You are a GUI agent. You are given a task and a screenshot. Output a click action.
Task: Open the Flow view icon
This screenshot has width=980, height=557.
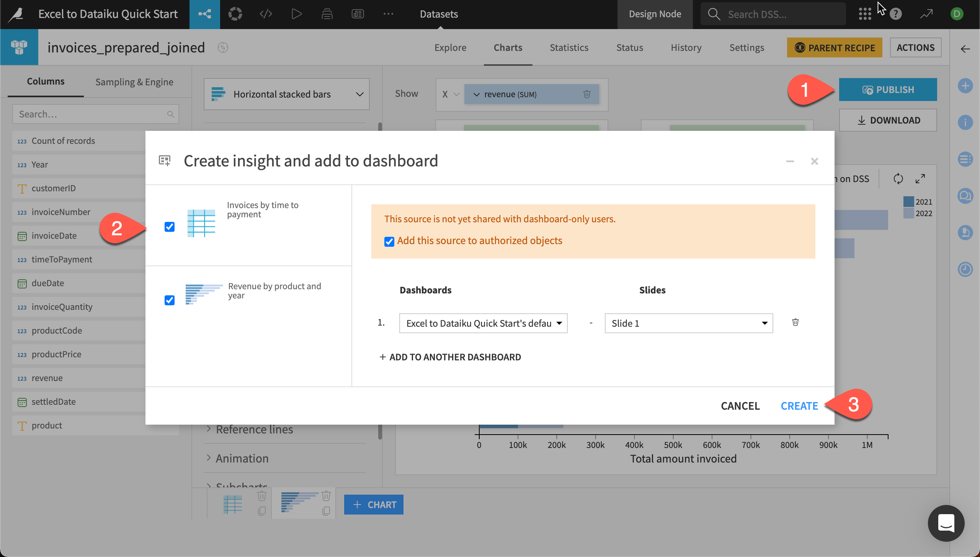point(204,14)
